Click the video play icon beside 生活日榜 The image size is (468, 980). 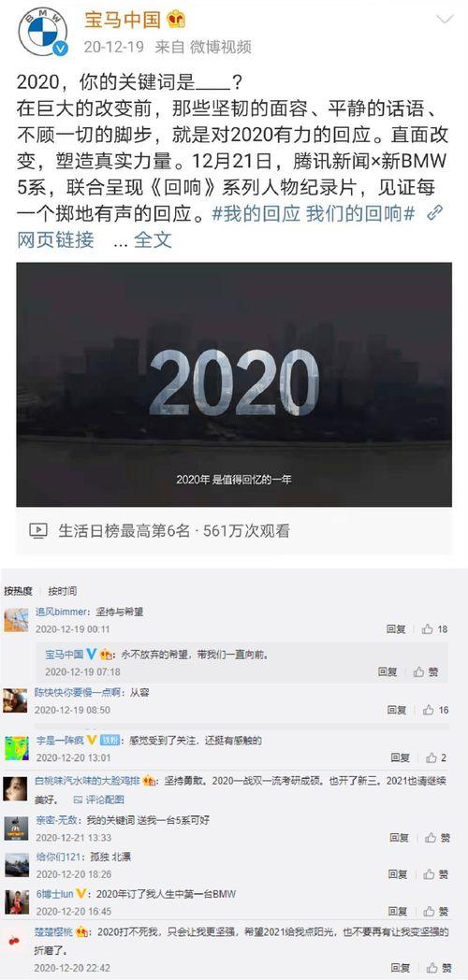[38, 531]
